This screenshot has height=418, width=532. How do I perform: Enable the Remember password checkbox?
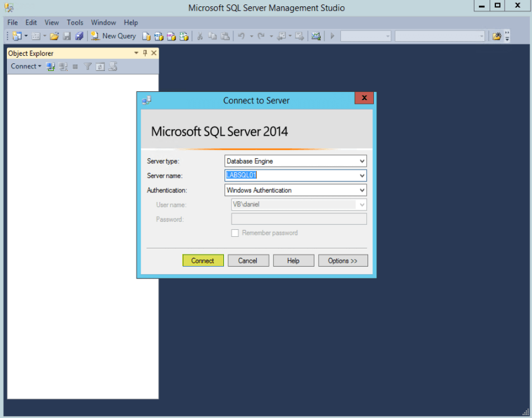235,232
